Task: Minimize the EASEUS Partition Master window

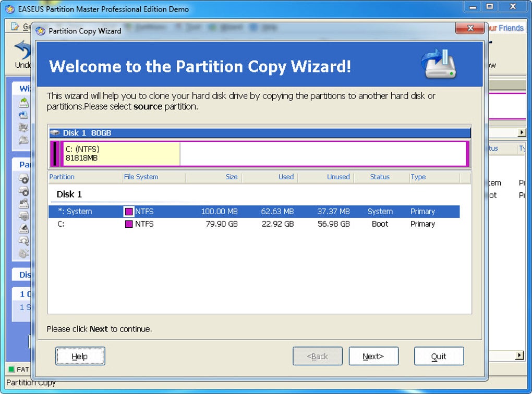Action: coord(473,6)
